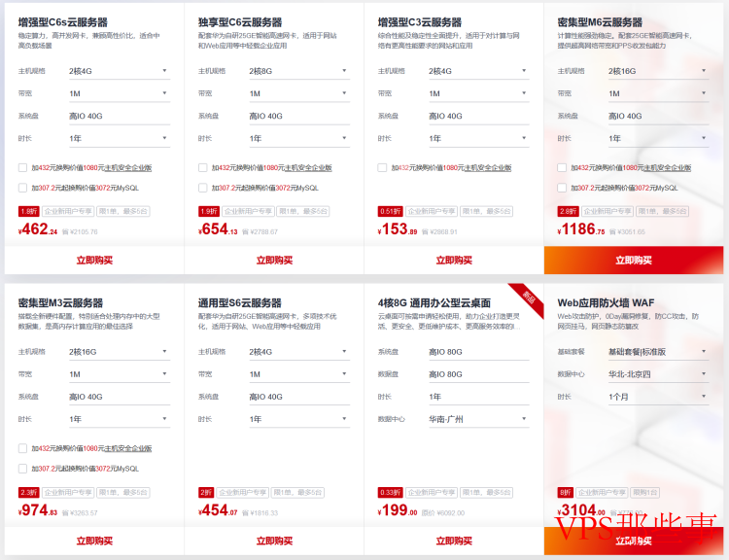729x560 pixels.
Task: Buy 独享型C6 server with 立即购买
Action: coord(274,261)
